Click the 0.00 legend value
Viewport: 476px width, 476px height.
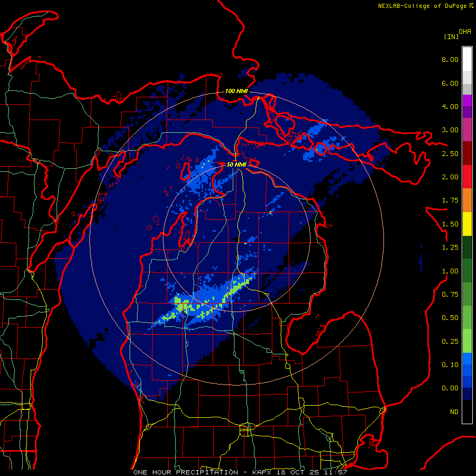click(x=450, y=388)
